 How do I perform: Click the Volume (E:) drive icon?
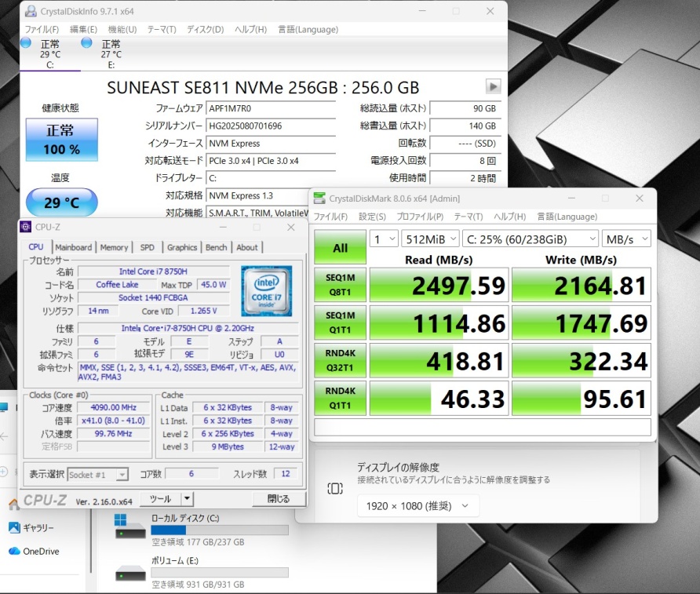coord(130,573)
